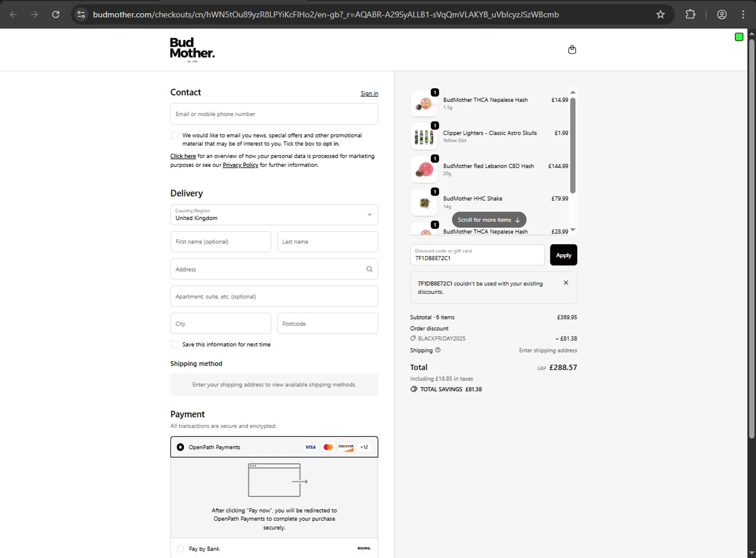Click the BLACKFRIDAY2025 discount tag icon
Screen dimensions: 756x558
tap(413, 338)
